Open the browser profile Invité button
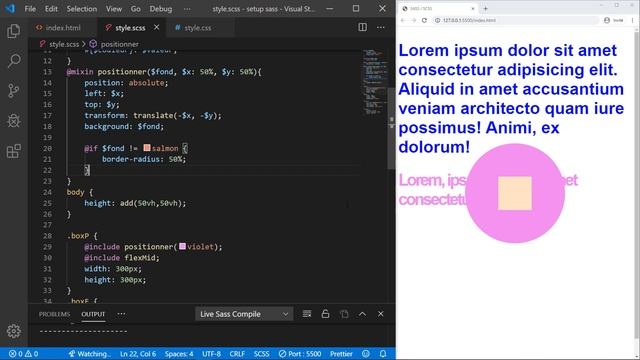This screenshot has height=360, width=640. tap(613, 20)
